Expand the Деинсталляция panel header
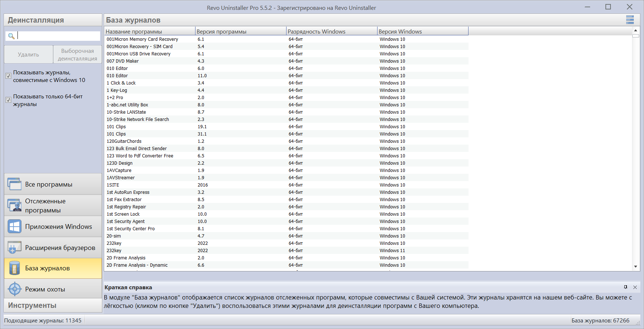This screenshot has width=644, height=329. pyautogui.click(x=53, y=20)
